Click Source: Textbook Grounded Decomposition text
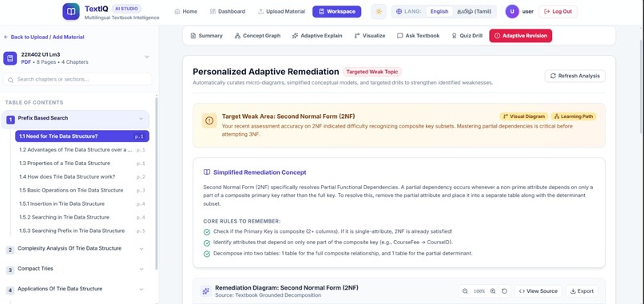This screenshot has height=304, width=644. point(268,295)
